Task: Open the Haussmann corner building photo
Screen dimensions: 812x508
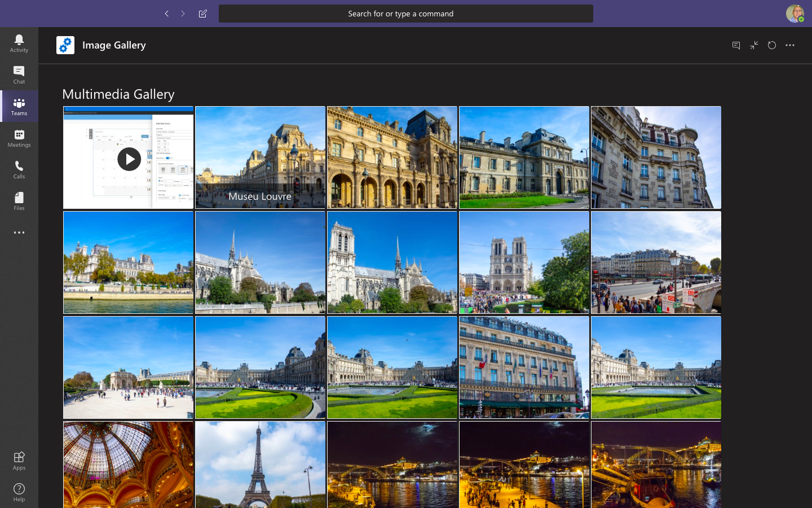Action: click(x=656, y=157)
